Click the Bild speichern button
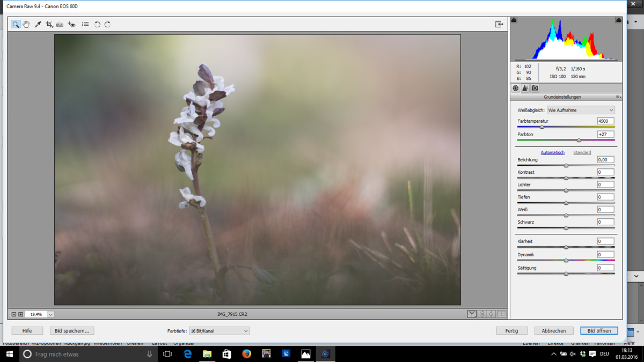The width and height of the screenshot is (644, 362). (72, 331)
